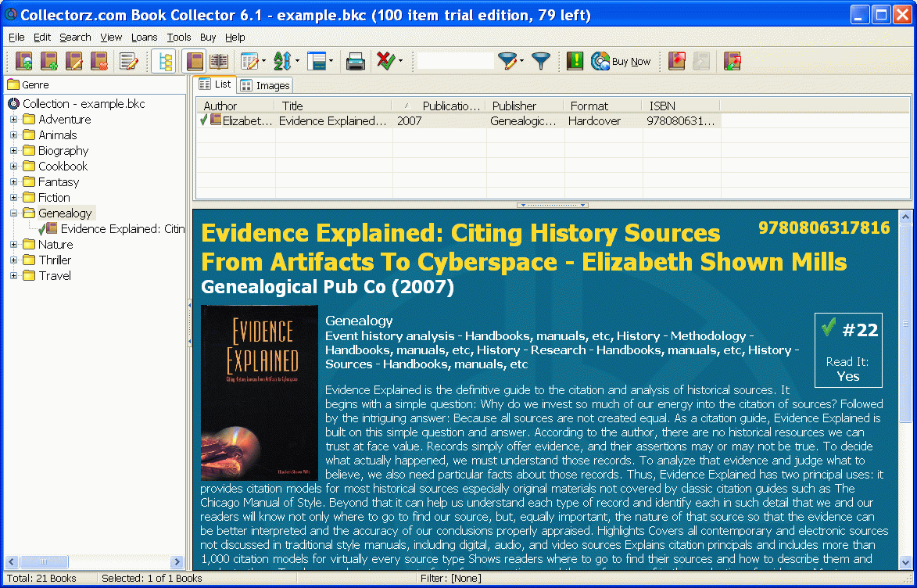Expand the Nature folder
Image resolution: width=917 pixels, height=588 pixels.
coord(13,245)
